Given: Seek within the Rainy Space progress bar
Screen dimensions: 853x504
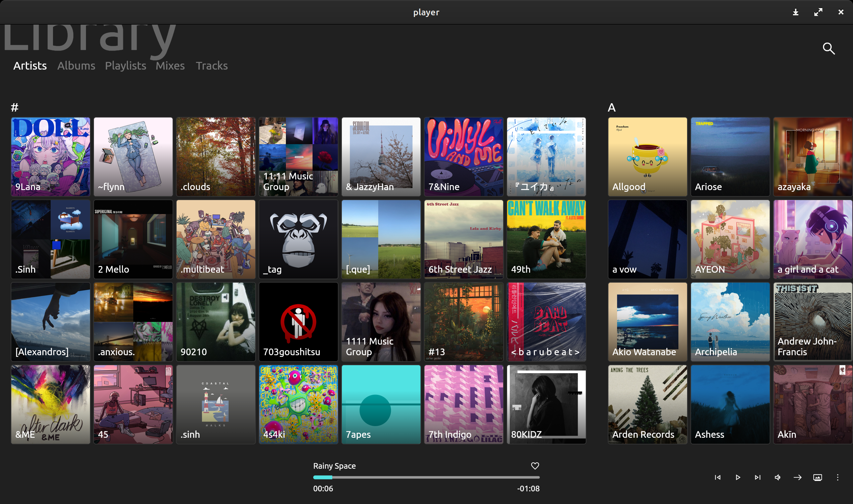Looking at the screenshot, I should click(x=426, y=477).
